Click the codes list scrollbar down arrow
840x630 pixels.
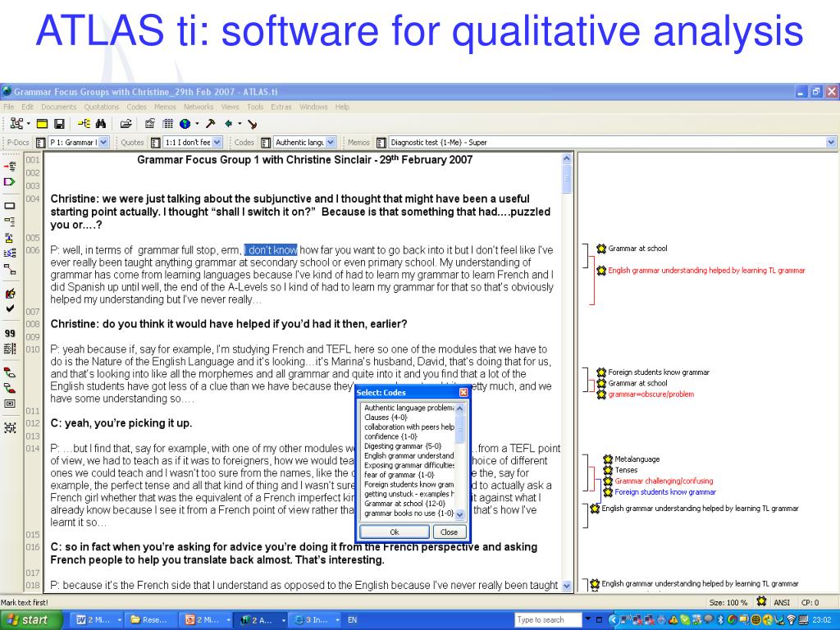tap(459, 514)
